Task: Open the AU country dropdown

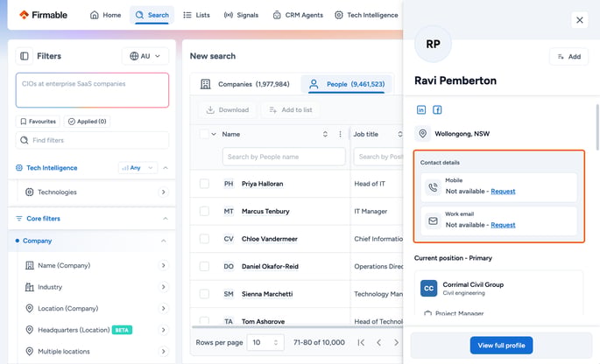Action: click(145, 56)
